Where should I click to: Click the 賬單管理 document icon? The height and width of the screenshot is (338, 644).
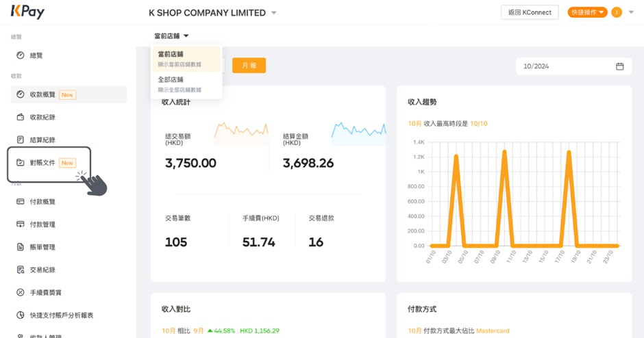[x=20, y=247]
